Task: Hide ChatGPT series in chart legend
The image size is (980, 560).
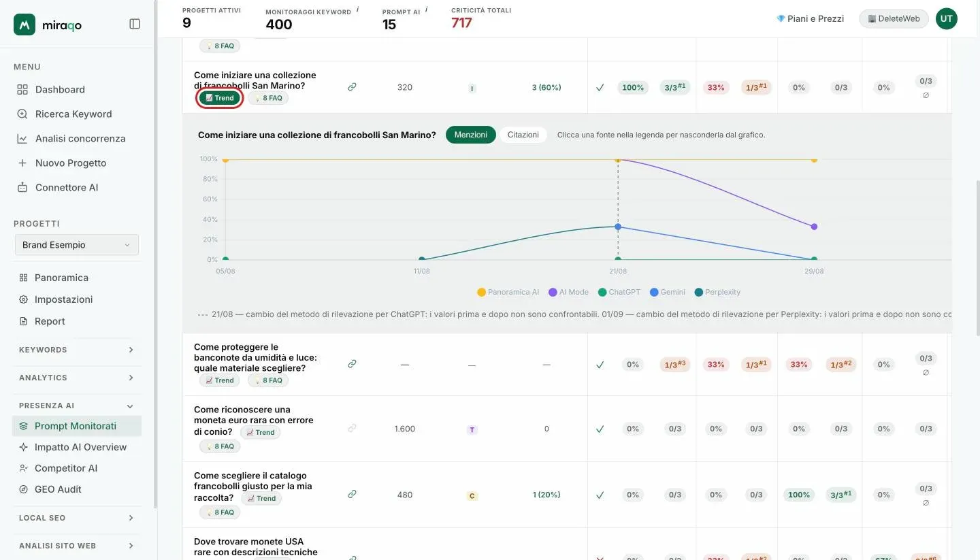Action: (619, 292)
